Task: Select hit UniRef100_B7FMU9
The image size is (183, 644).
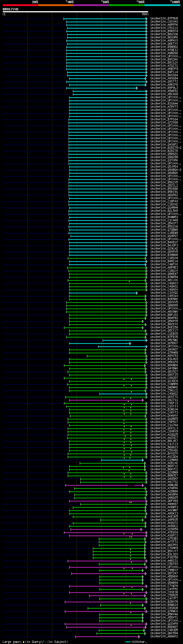Action: tap(164, 18)
